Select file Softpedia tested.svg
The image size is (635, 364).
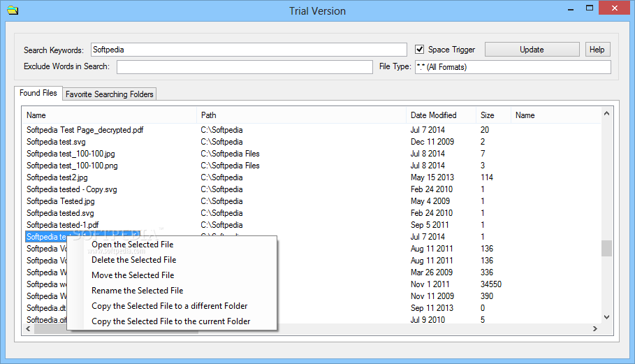click(60, 213)
